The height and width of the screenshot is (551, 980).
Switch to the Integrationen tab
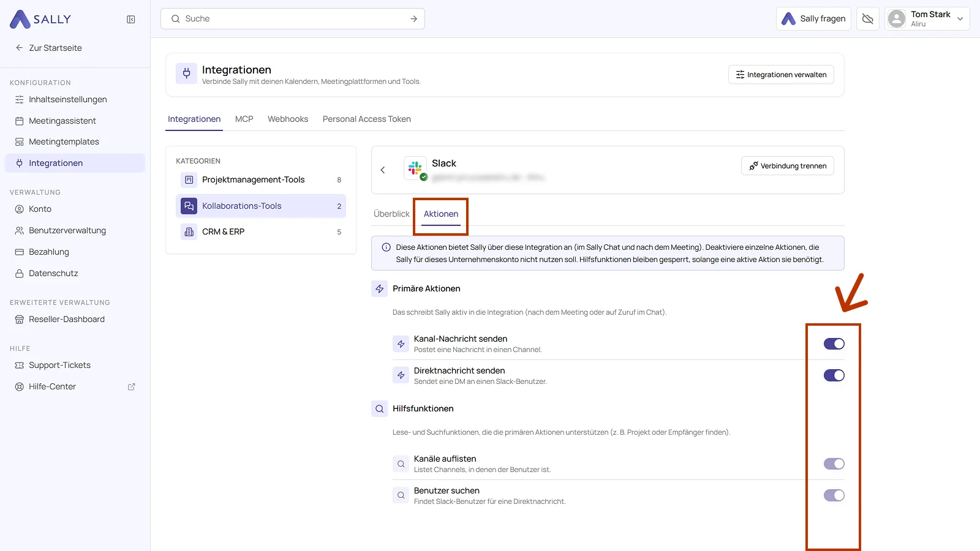click(x=194, y=119)
